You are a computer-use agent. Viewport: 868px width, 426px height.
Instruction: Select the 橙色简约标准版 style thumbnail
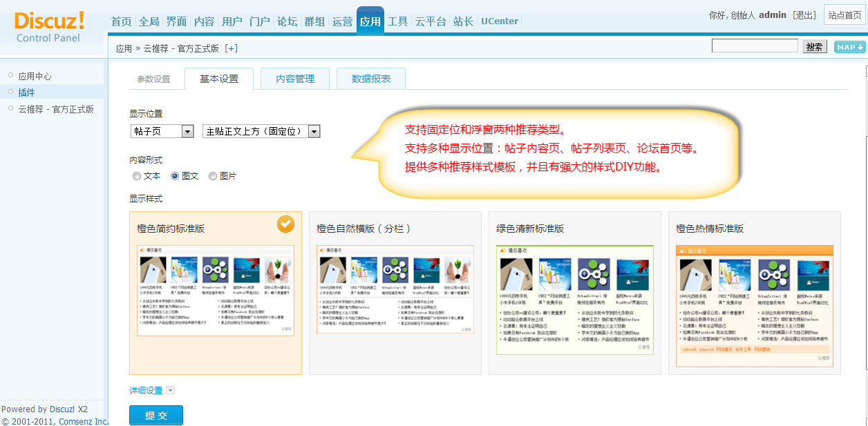pos(216,293)
